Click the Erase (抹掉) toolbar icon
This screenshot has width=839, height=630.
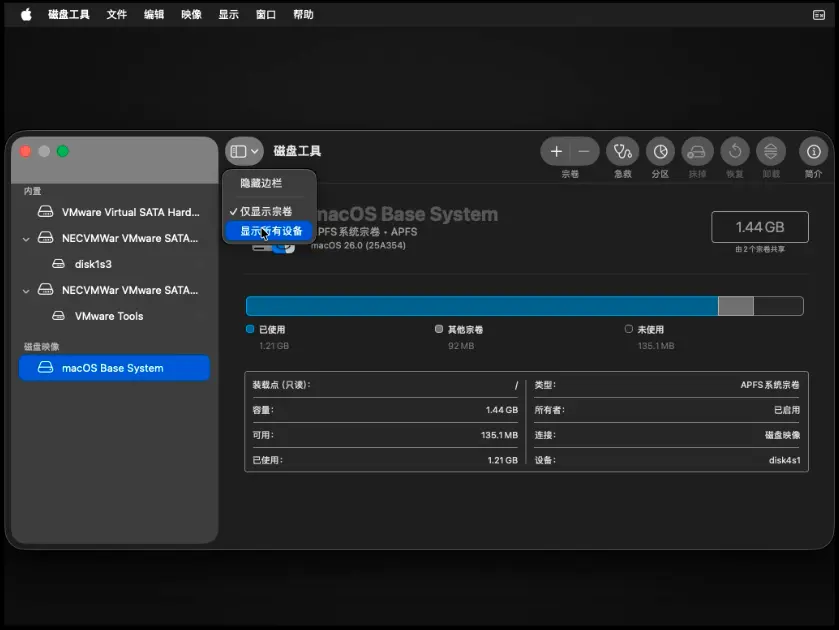[x=697, y=152]
